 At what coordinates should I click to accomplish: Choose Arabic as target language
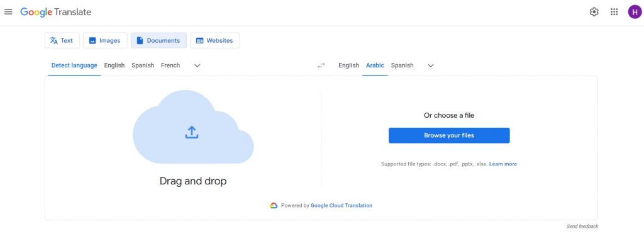(x=375, y=65)
